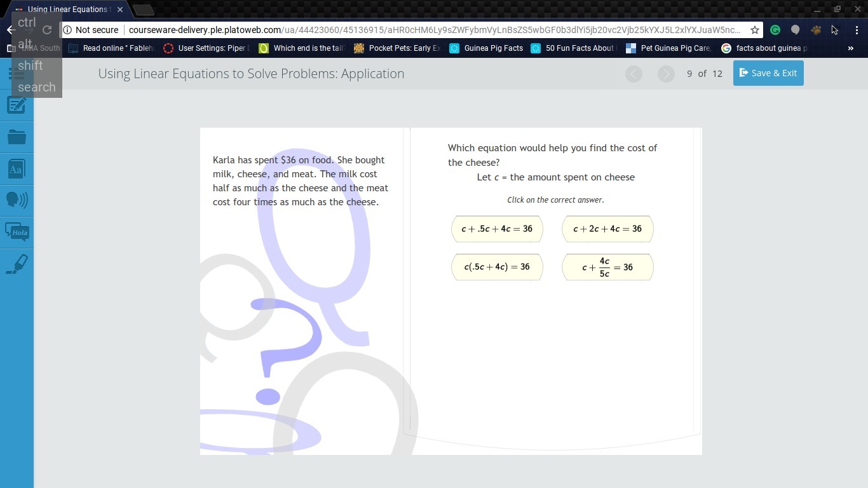View site security info for Not secure
The image size is (868, 488).
[x=91, y=30]
